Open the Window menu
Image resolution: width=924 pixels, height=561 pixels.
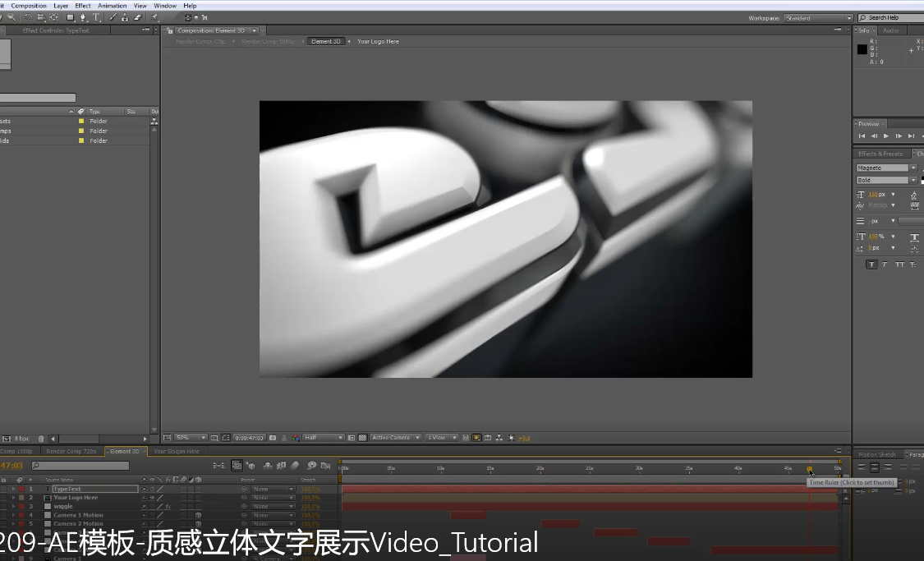[x=165, y=6]
